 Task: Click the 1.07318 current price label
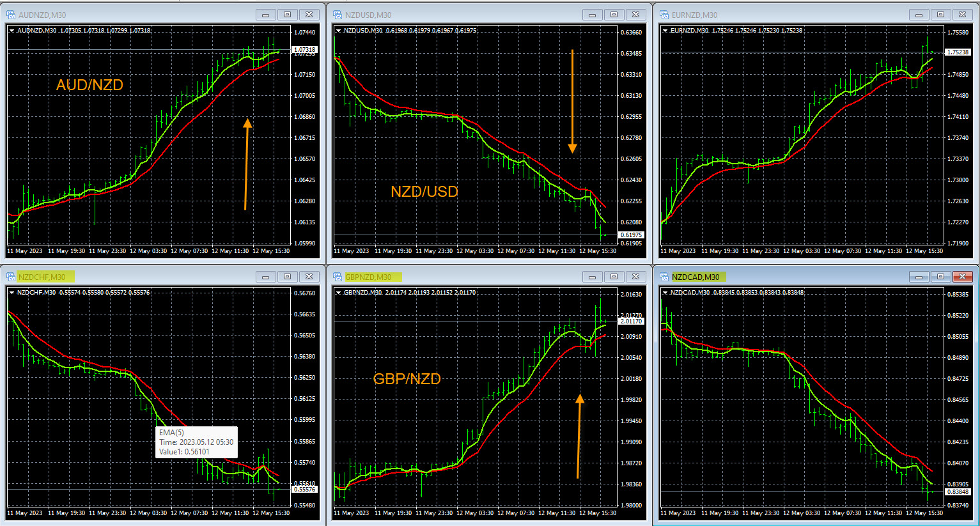[x=304, y=50]
